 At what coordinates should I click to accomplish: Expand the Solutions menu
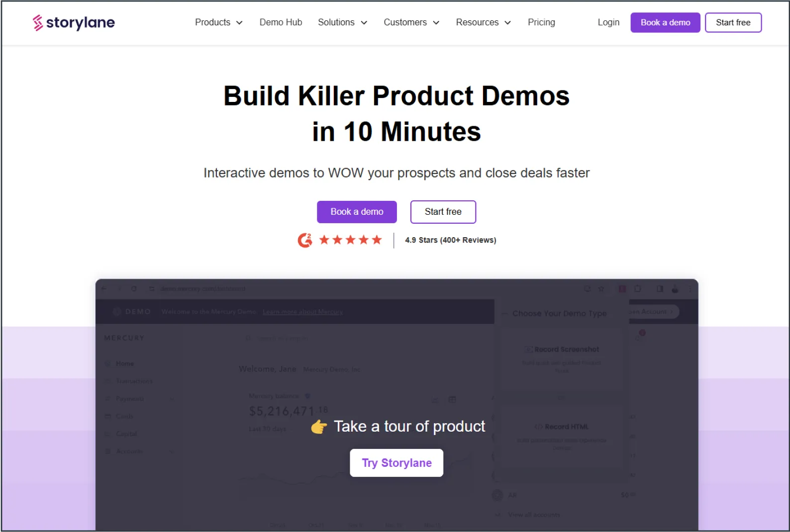point(342,22)
